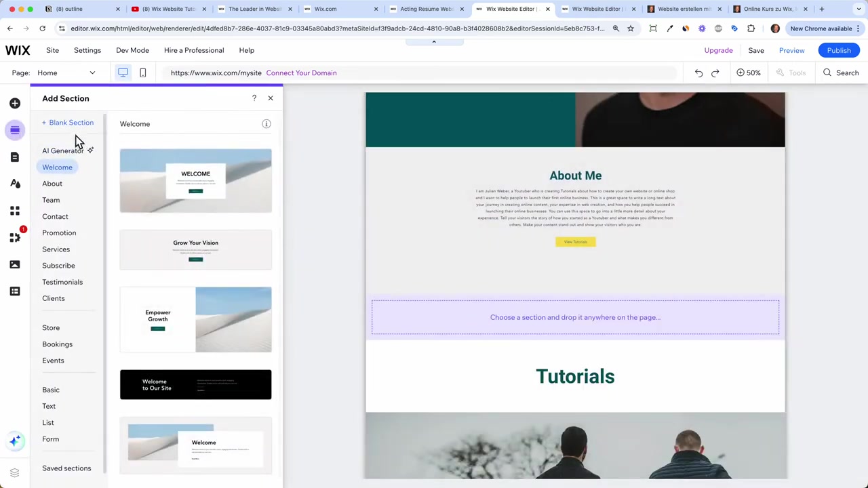
Task: Add a Blank Section
Action: [x=68, y=123]
